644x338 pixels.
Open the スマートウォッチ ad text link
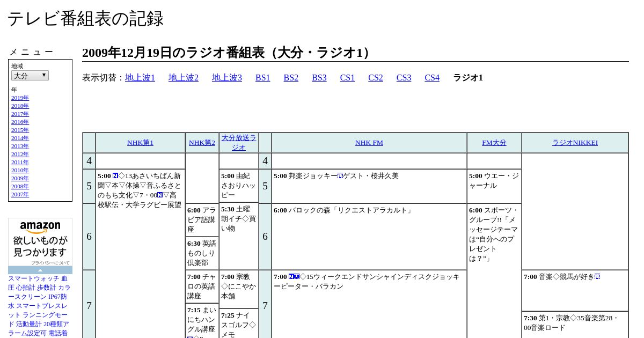coord(34,279)
